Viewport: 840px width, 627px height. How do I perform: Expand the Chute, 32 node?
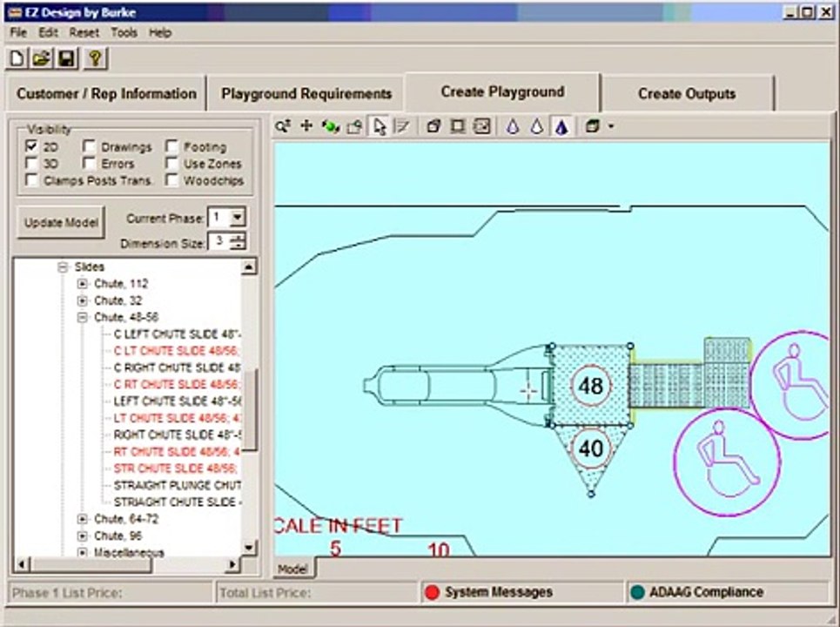pyautogui.click(x=82, y=300)
